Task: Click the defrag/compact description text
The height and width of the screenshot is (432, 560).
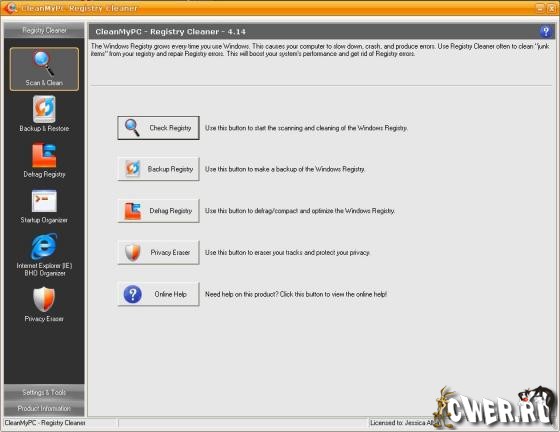Action: click(x=300, y=211)
